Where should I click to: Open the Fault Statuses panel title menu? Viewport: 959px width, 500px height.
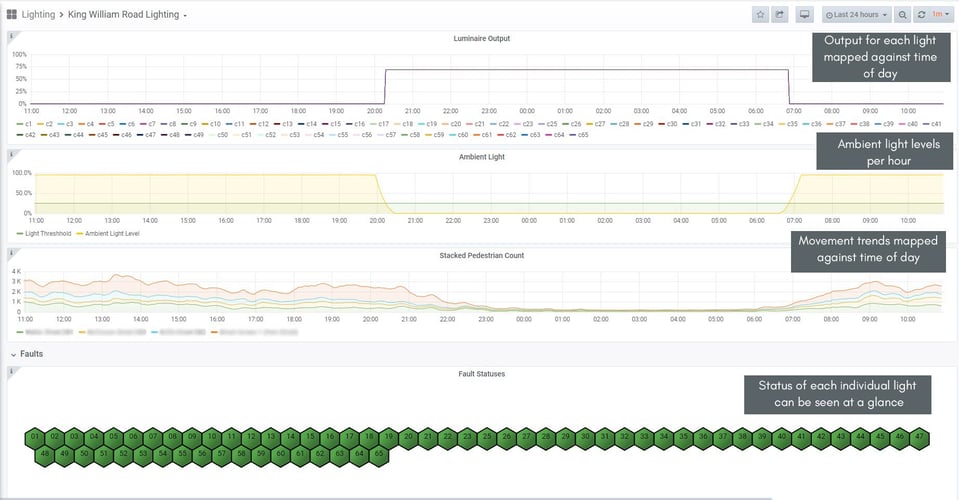[x=481, y=373]
